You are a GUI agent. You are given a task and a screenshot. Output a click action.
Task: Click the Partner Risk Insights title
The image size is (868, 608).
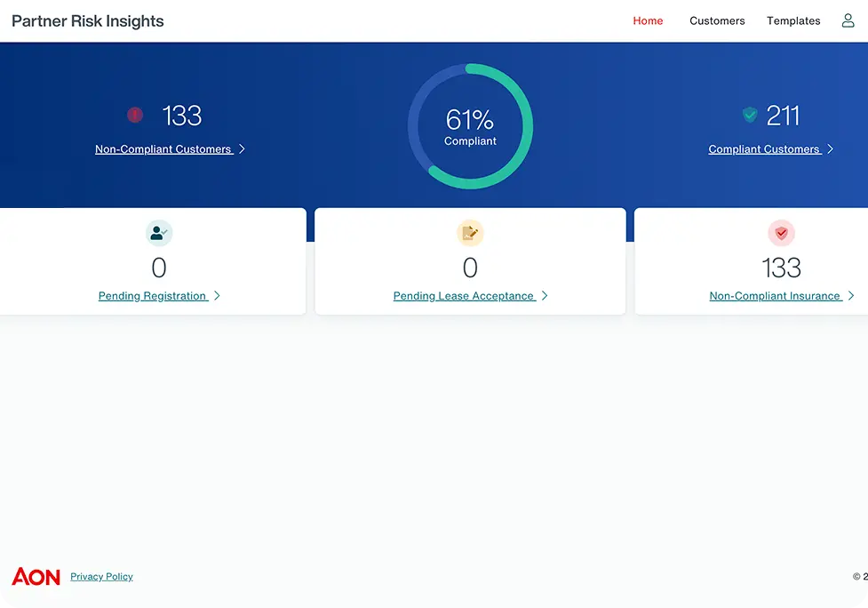(x=87, y=21)
